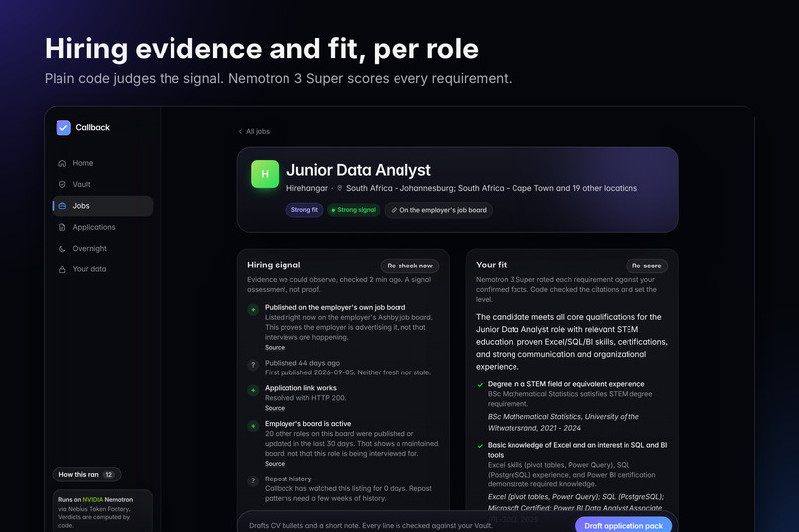Click the green H company avatar
The height and width of the screenshot is (532, 799).
pyautogui.click(x=265, y=174)
